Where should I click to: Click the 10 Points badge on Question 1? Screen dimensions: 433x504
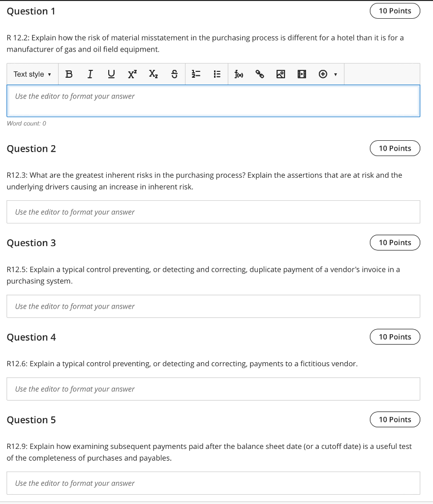tap(395, 10)
